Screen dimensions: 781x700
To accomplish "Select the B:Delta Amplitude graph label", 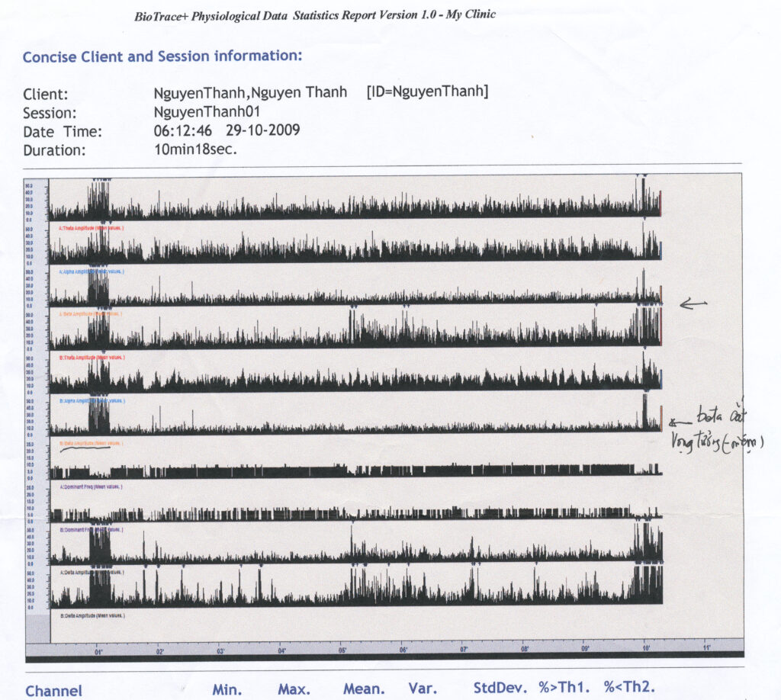I will click(91, 614).
